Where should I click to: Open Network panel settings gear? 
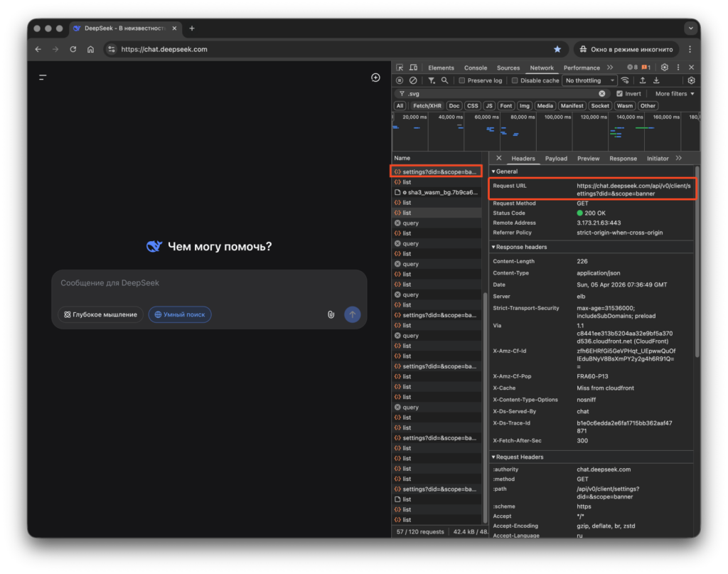tap(691, 81)
